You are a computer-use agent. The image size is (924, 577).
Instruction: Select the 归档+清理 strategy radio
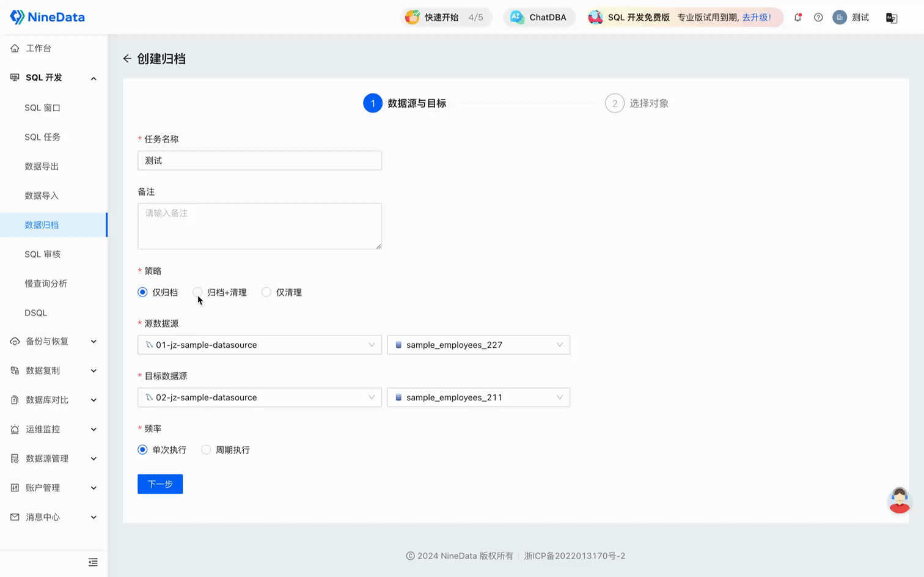coord(197,292)
